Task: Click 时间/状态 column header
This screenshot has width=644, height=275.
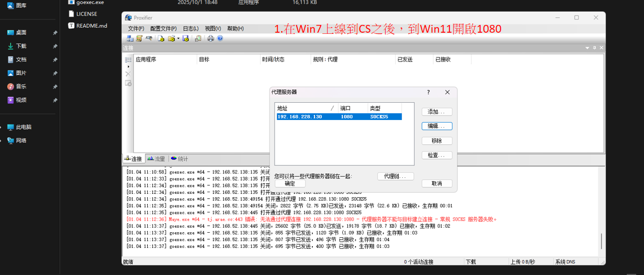Action: pyautogui.click(x=286, y=59)
